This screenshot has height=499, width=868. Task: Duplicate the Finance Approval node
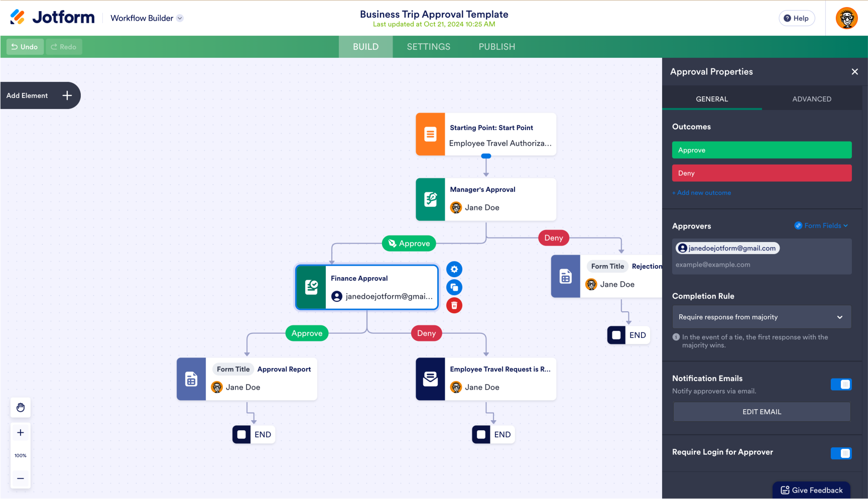[x=454, y=288]
